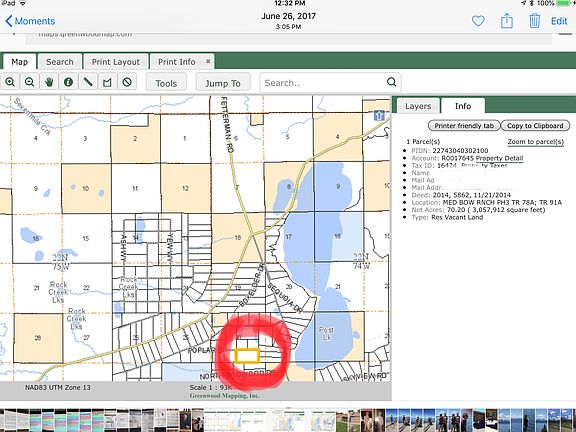
Task: Click the blue arrow icon on map
Action: 379,115
